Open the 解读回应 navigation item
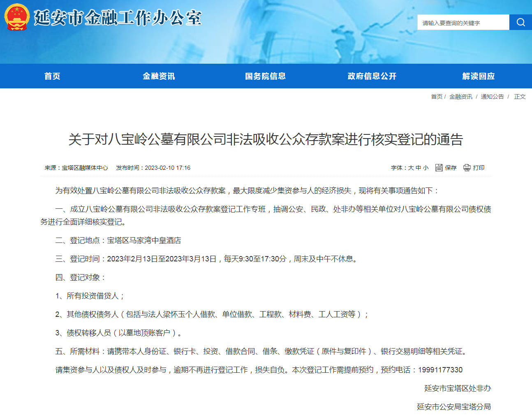This screenshot has height=418, width=532. pyautogui.click(x=478, y=76)
